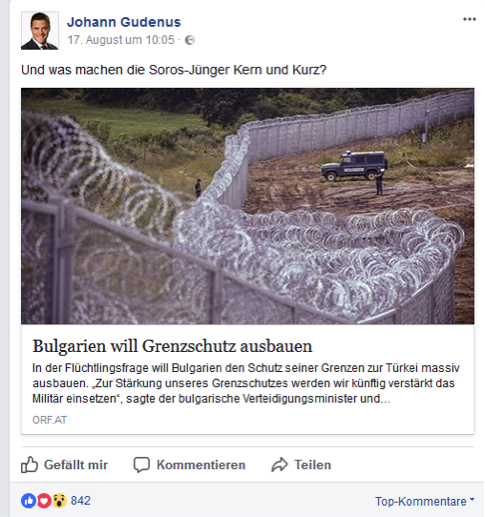View the 842 reactions count
This screenshot has height=517, width=485.
coord(81,501)
